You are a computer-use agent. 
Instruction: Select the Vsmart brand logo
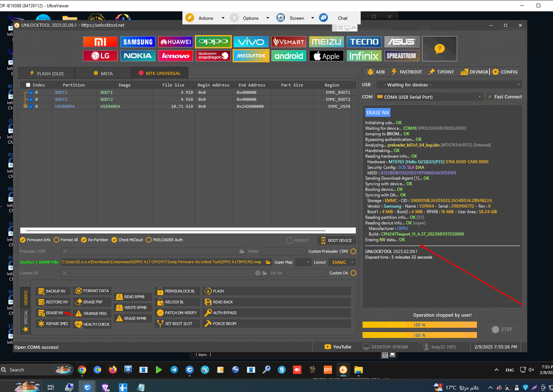pos(288,42)
